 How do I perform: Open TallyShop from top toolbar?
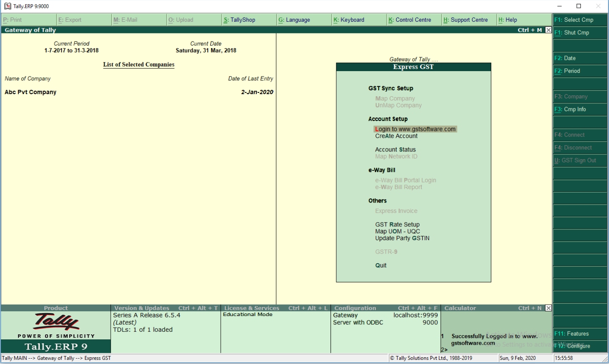tap(249, 20)
